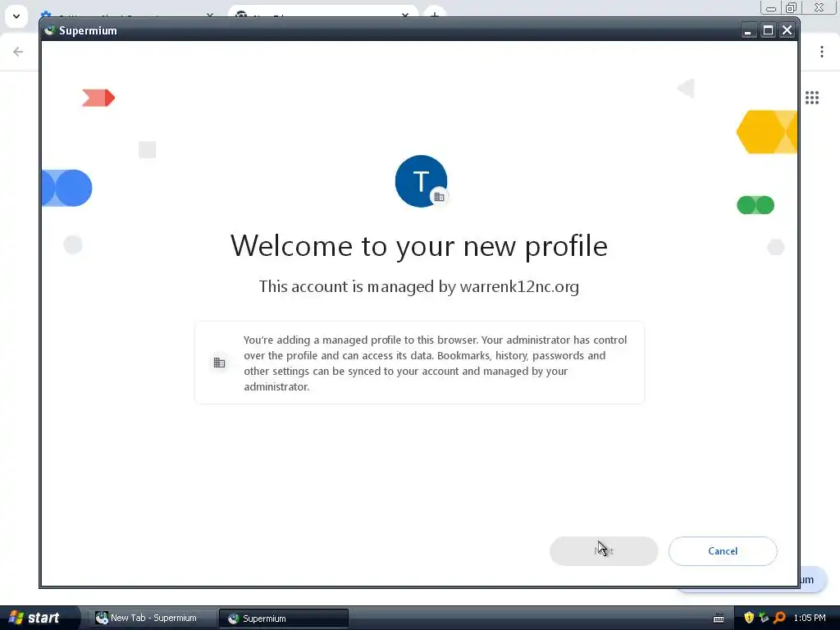Click the managed profile description paragraph

coord(435,363)
